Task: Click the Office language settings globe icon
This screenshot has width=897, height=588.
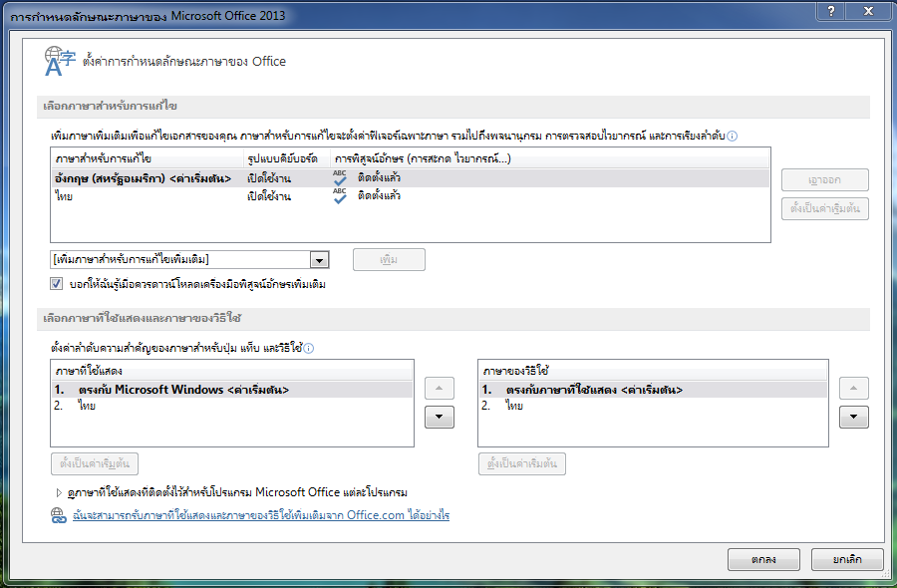Action: pyautogui.click(x=60, y=61)
